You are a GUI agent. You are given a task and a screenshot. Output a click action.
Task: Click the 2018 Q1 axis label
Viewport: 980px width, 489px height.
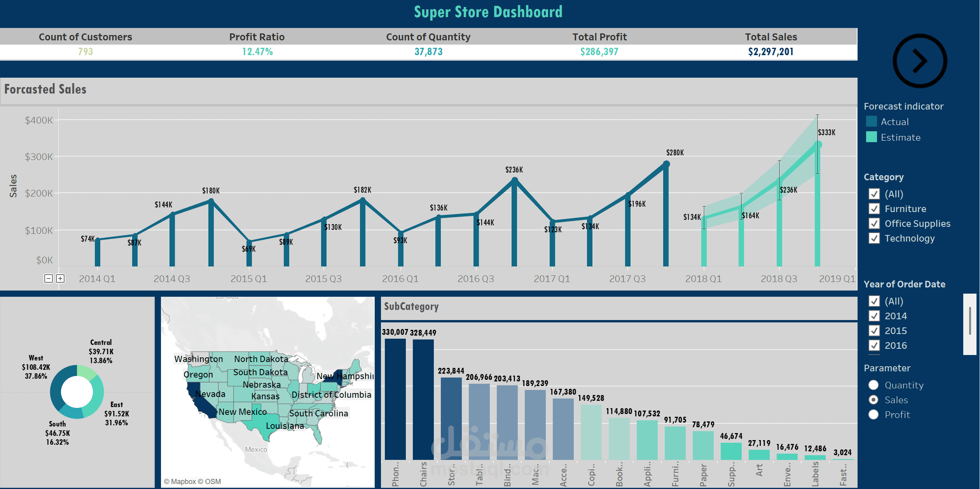[x=703, y=278]
